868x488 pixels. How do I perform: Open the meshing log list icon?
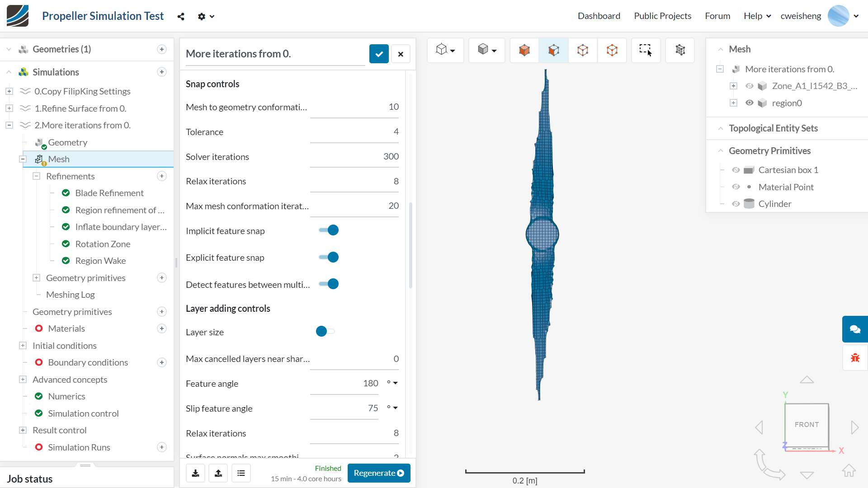coord(241,473)
